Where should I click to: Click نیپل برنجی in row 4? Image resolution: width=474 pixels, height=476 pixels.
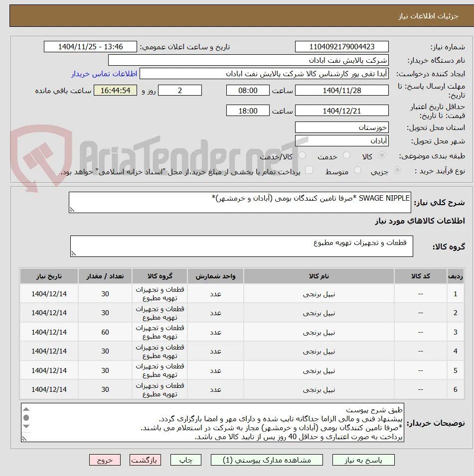point(318,351)
